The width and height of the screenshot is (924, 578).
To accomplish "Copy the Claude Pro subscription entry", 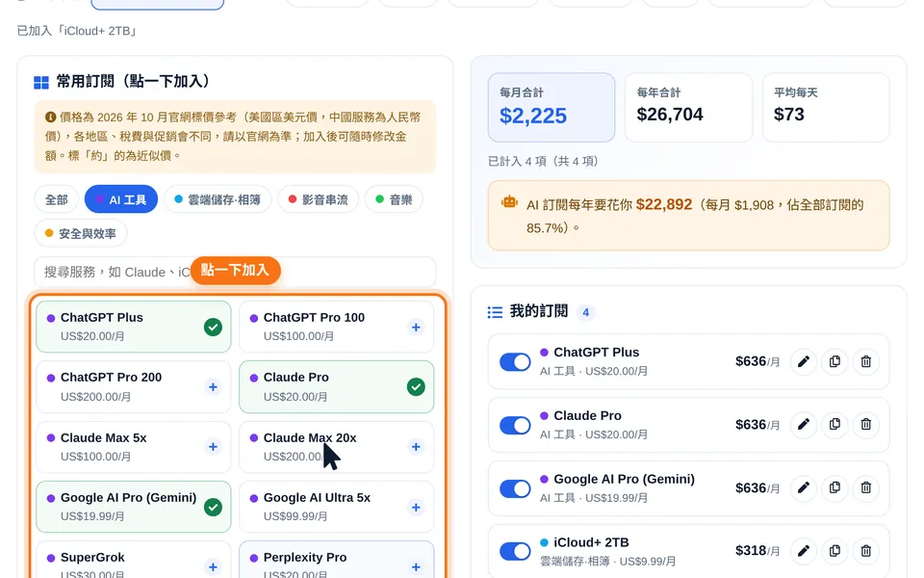I will [x=834, y=425].
